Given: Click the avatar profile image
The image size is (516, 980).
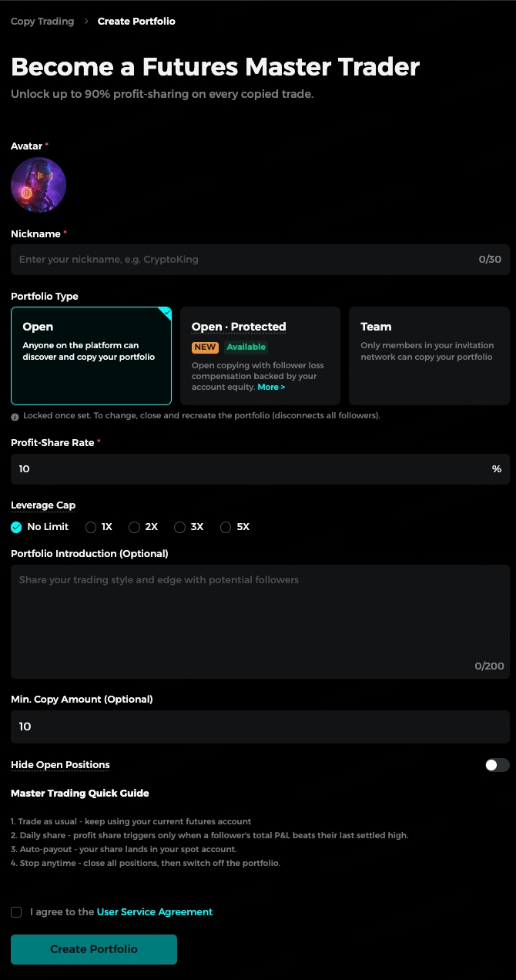Looking at the screenshot, I should (39, 186).
